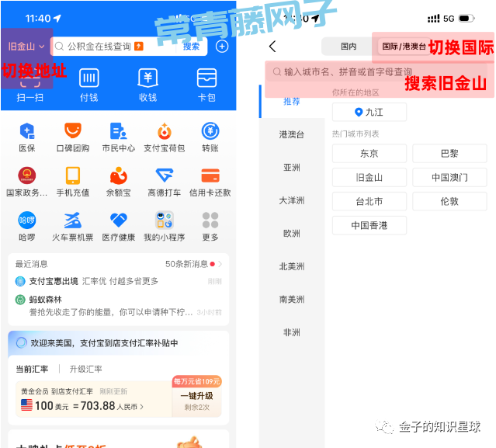Select 港澳台 in region sidebar

pyautogui.click(x=292, y=134)
